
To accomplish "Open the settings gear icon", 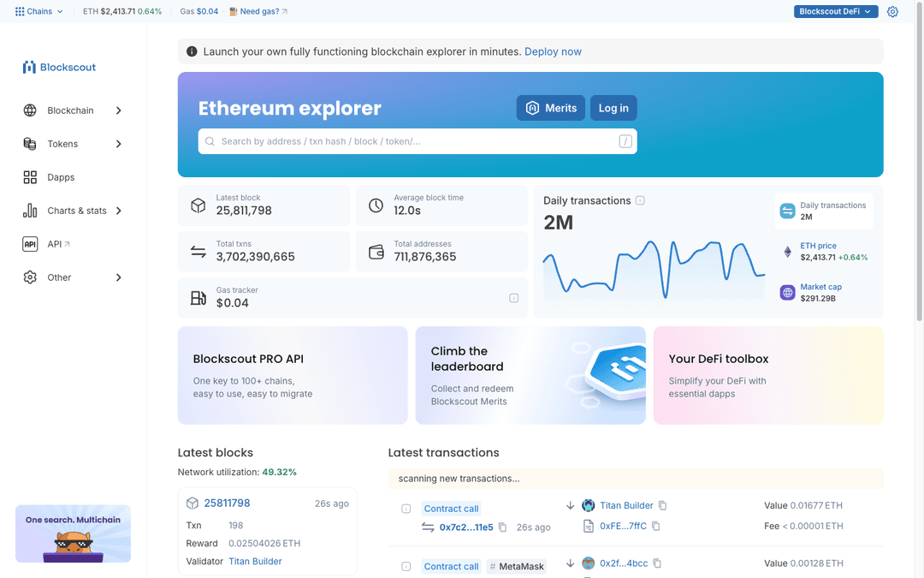I will pos(892,11).
